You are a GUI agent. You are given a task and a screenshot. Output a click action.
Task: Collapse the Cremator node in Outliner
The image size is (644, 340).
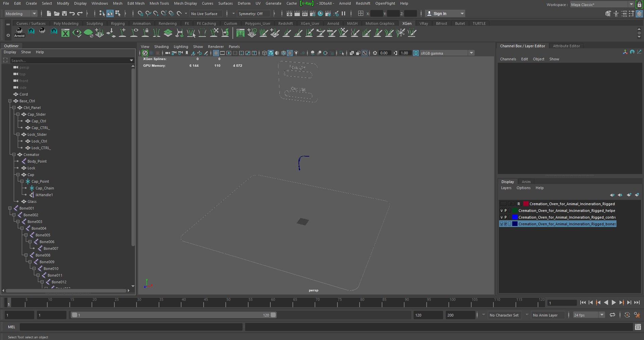(14, 155)
